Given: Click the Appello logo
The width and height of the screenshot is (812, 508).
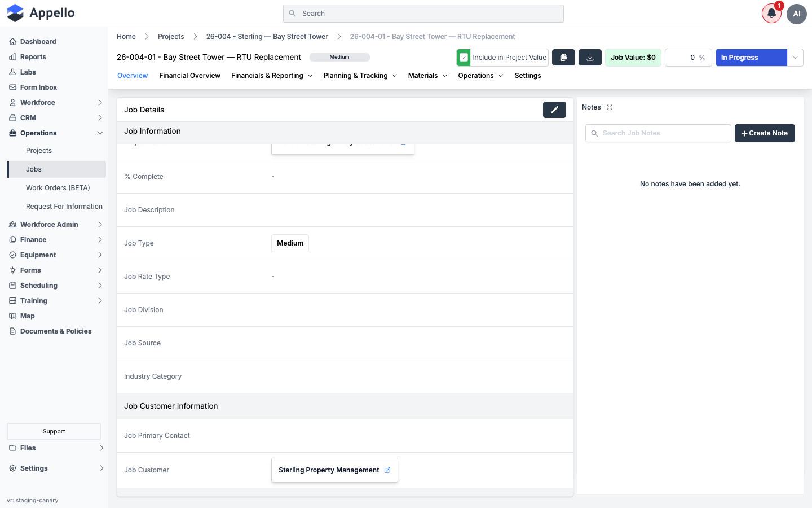Looking at the screenshot, I should pyautogui.click(x=41, y=13).
